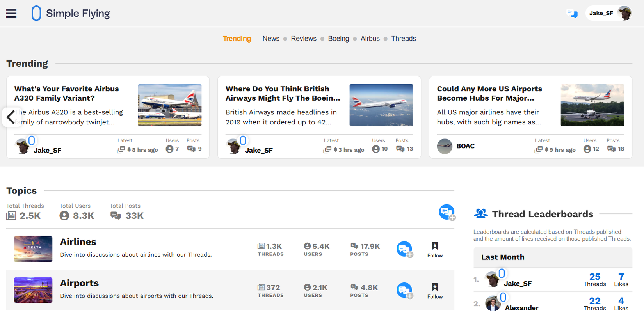
Task: Click Alexander's 4 Likes count
Action: point(621,304)
